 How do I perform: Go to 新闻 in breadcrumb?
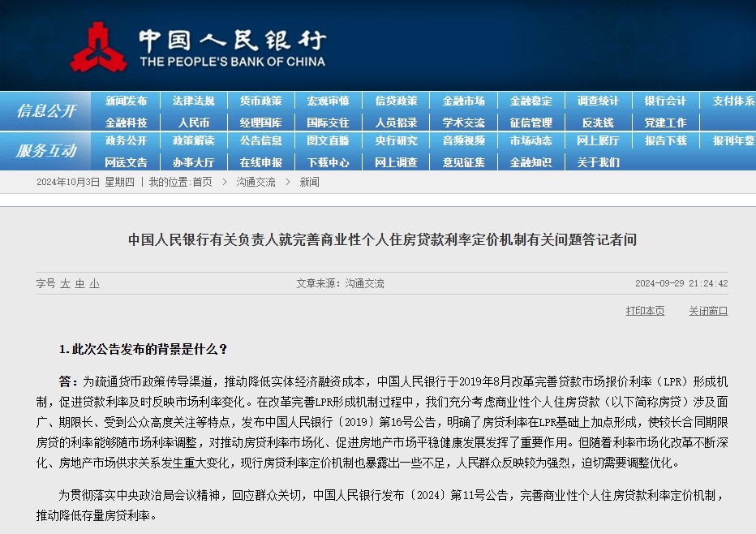(x=309, y=182)
